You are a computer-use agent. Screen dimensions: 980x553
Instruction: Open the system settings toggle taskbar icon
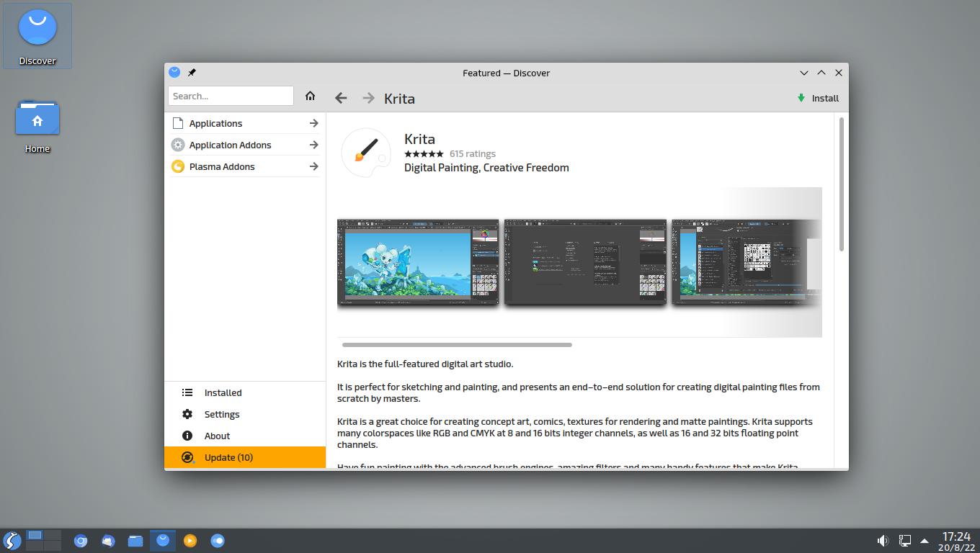tap(218, 541)
